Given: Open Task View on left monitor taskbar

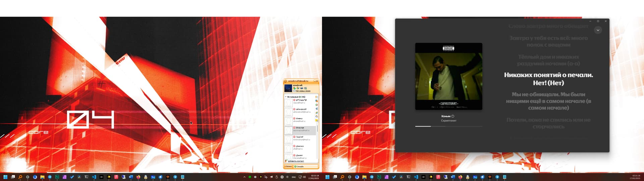Looking at the screenshot, I should [13, 177].
